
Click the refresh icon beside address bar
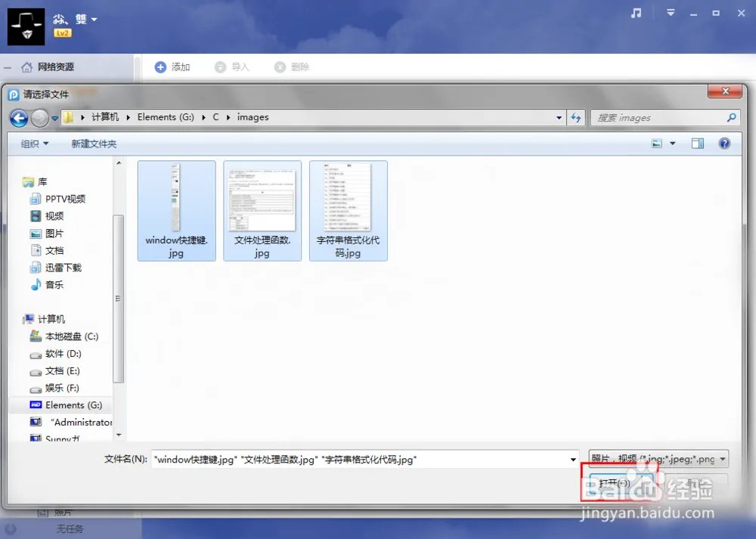pos(576,118)
